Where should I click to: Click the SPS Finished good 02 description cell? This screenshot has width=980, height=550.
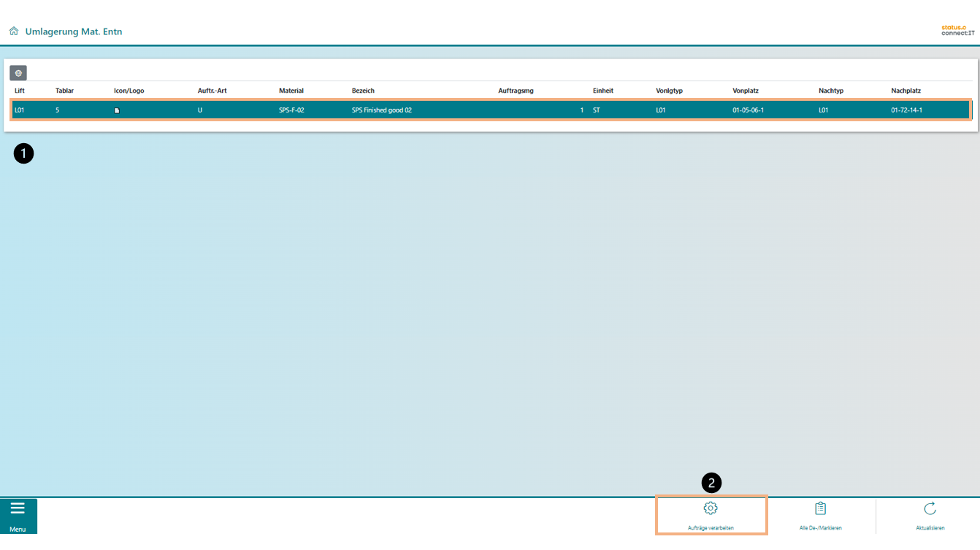coord(382,110)
